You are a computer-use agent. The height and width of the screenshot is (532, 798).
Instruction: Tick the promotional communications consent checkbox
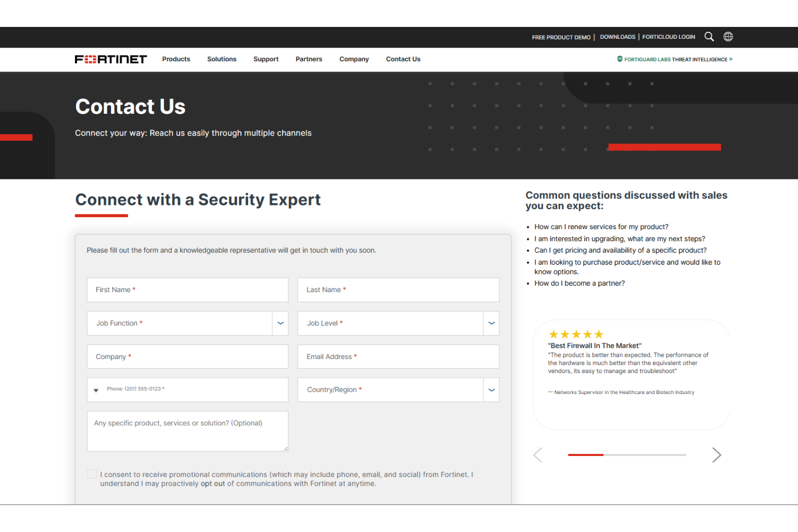(92, 474)
